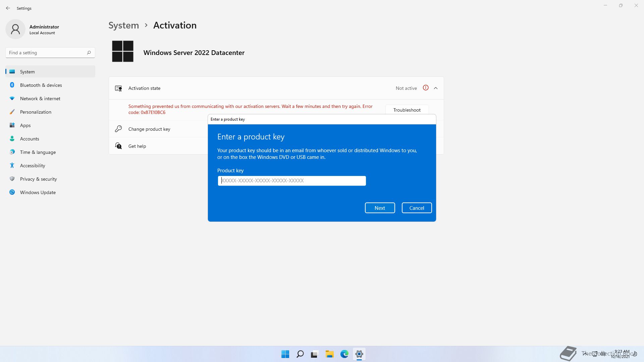Image resolution: width=644 pixels, height=362 pixels.
Task: Open Privacy & security settings
Action: tap(50, 179)
